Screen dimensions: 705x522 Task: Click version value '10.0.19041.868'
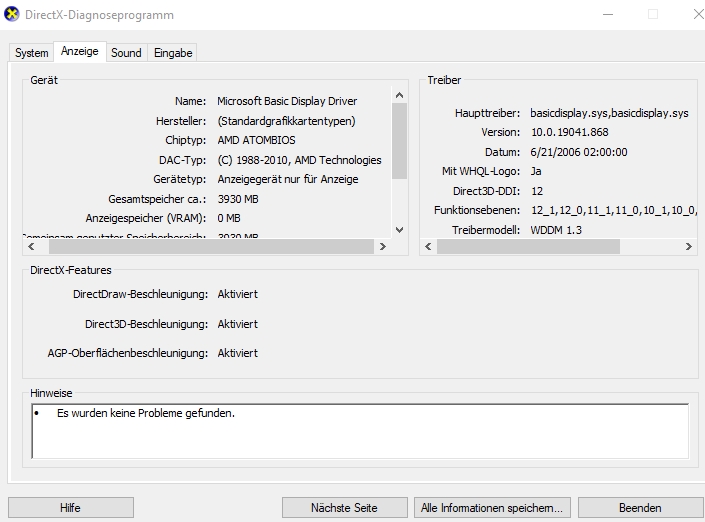pyautogui.click(x=570, y=132)
